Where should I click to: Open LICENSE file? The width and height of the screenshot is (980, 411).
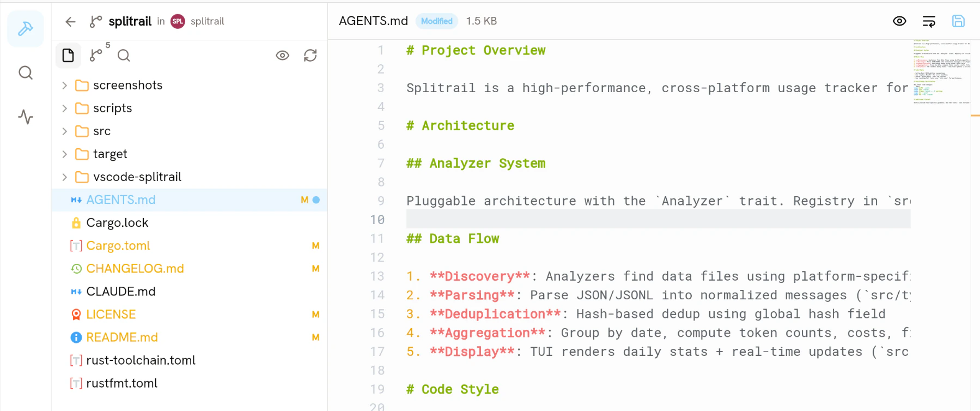(190, 315)
